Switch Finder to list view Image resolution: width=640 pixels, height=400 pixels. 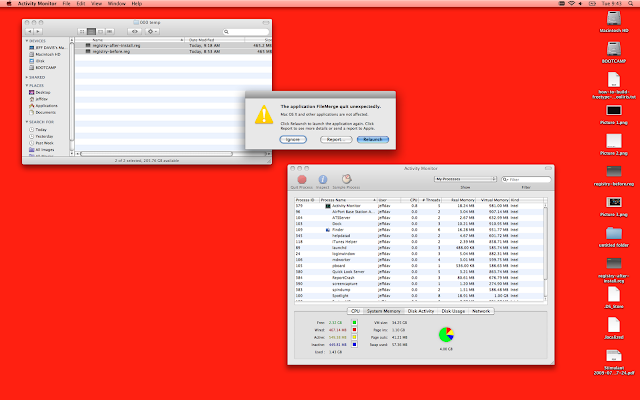[x=91, y=31]
